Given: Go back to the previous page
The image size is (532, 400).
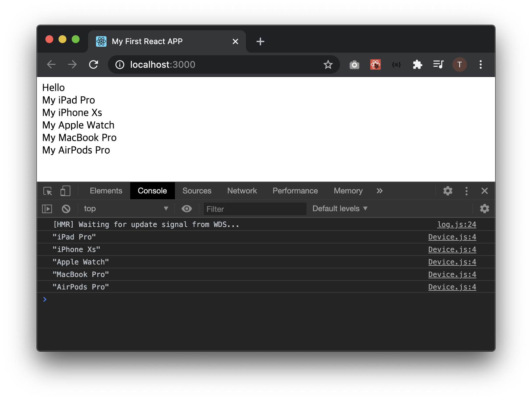Looking at the screenshot, I should tap(51, 64).
